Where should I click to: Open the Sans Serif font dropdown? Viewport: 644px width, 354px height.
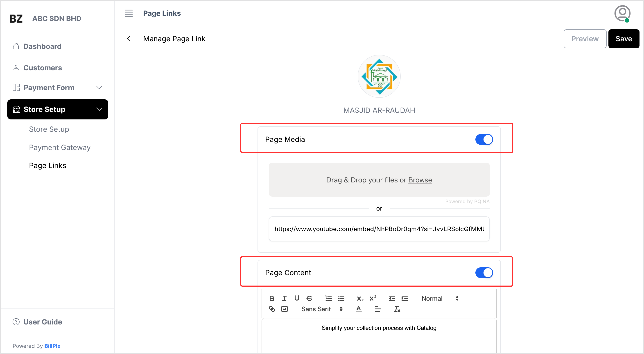[x=322, y=309]
